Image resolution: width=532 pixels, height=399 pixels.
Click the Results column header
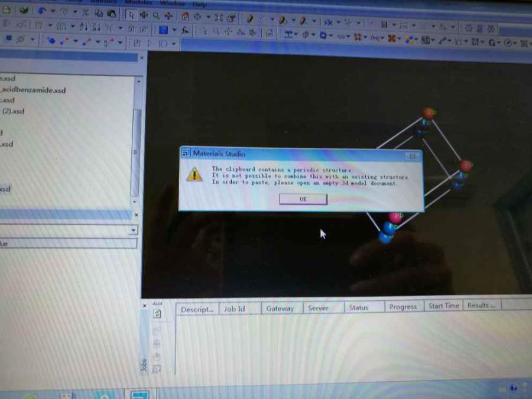[x=481, y=306]
